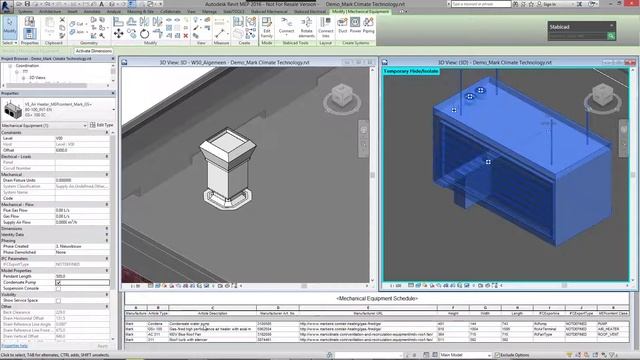Open the Properties palette ribbon icon

pos(29,33)
